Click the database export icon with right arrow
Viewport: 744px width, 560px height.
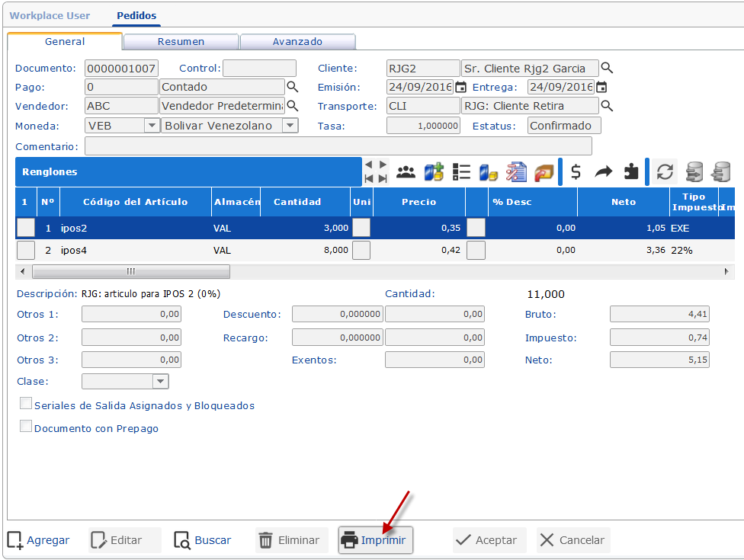point(694,171)
